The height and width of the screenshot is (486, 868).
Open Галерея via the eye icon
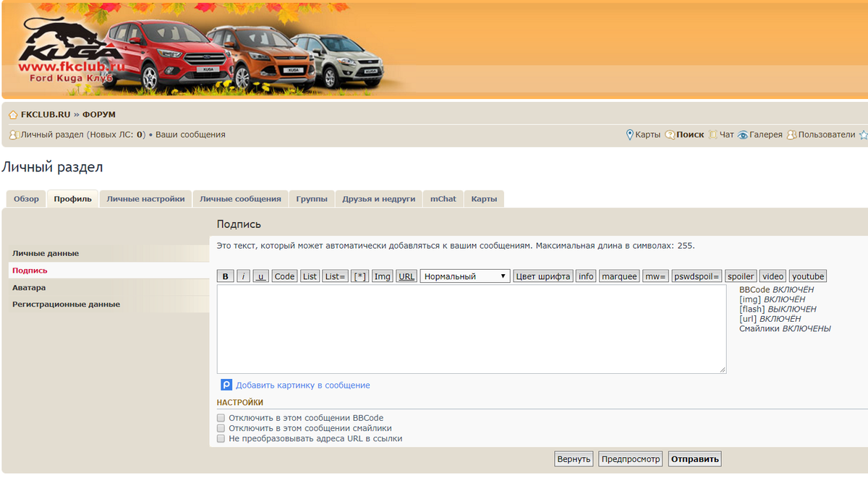tap(742, 135)
